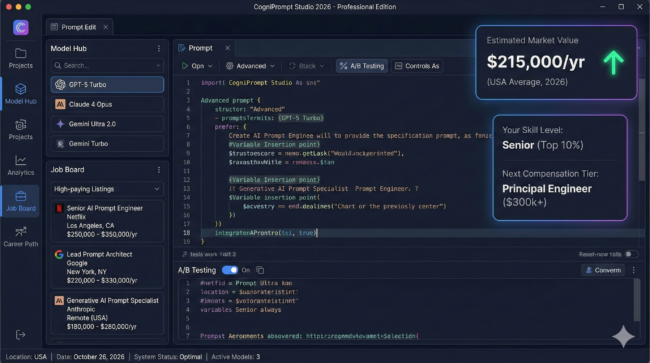This screenshot has width=650, height=363.
Task: Open Model Hub panel options menu
Action: (x=159, y=48)
